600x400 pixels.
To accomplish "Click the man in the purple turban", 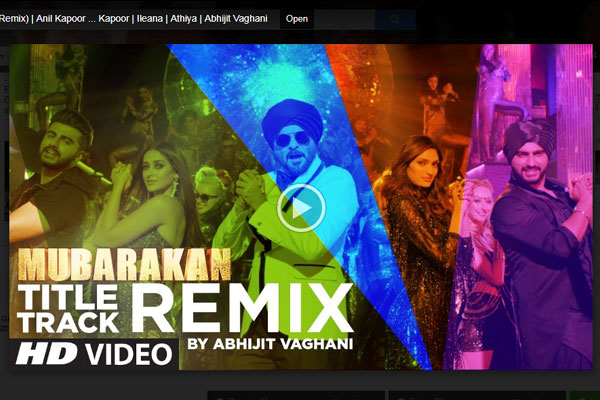I will coord(530,200).
